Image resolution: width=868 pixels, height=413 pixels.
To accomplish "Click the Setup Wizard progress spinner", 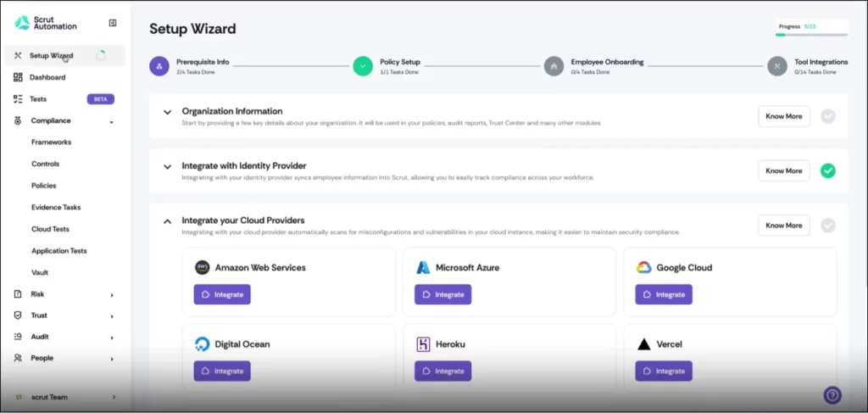I will (x=100, y=55).
